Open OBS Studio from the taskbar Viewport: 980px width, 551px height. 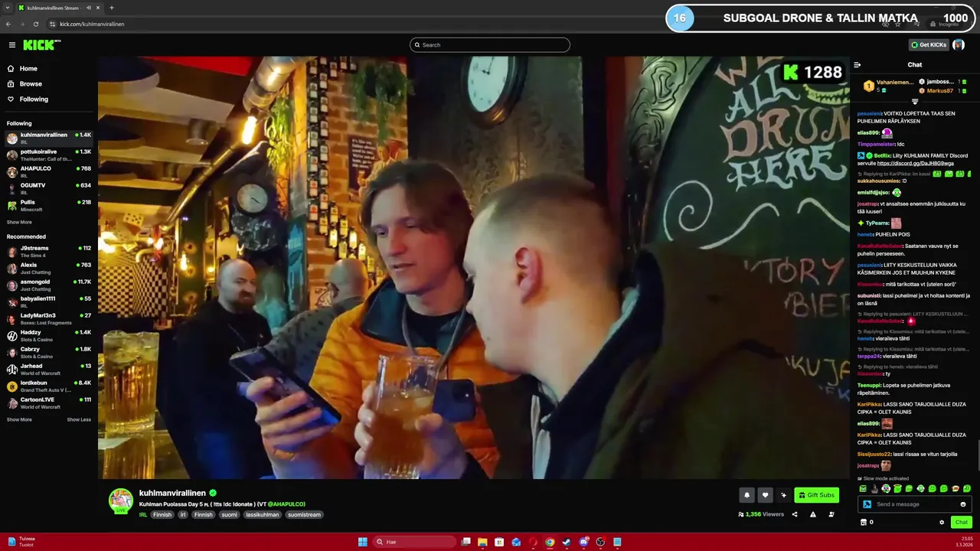600,542
